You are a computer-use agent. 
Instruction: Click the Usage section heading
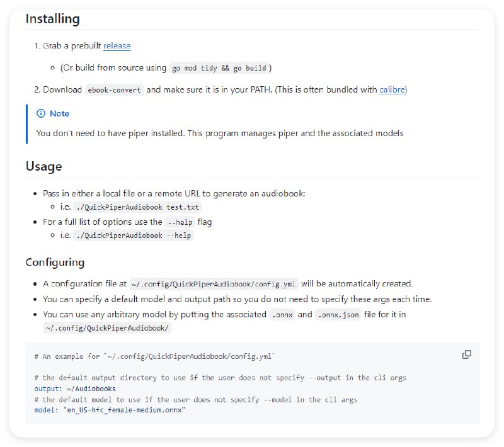click(x=44, y=167)
